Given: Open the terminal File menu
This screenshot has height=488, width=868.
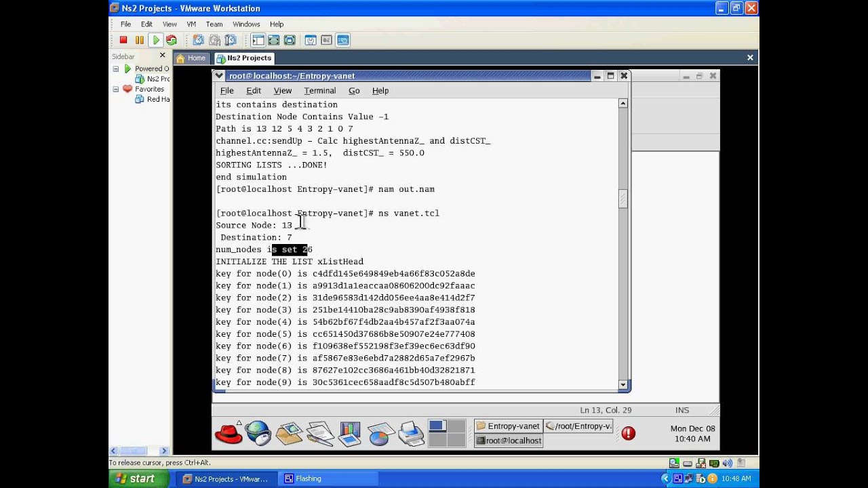Looking at the screenshot, I should [x=227, y=91].
